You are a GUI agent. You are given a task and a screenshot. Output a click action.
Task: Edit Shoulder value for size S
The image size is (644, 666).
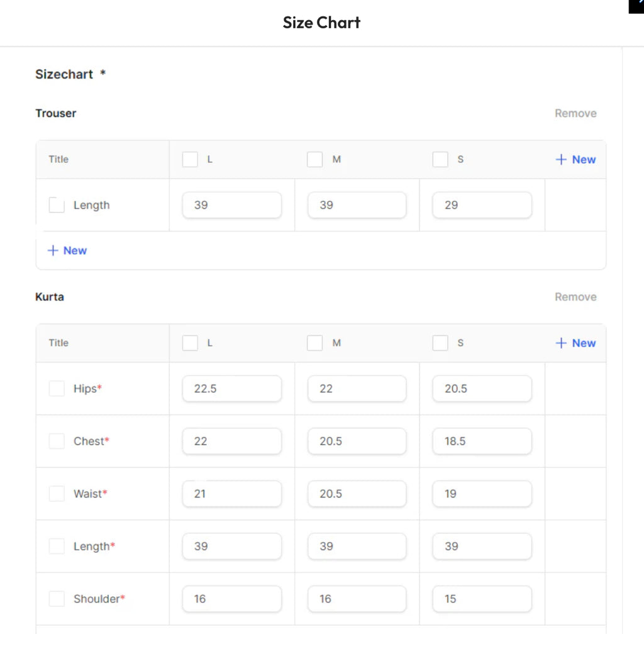482,599
